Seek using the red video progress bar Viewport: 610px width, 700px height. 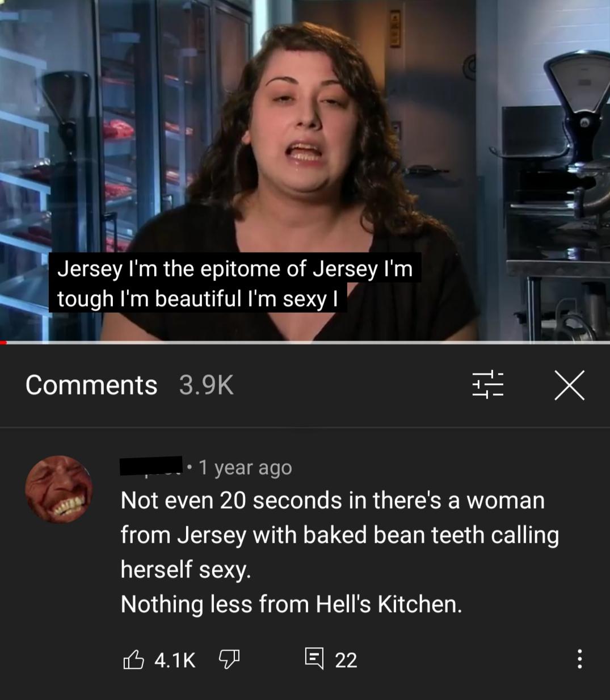[3, 342]
